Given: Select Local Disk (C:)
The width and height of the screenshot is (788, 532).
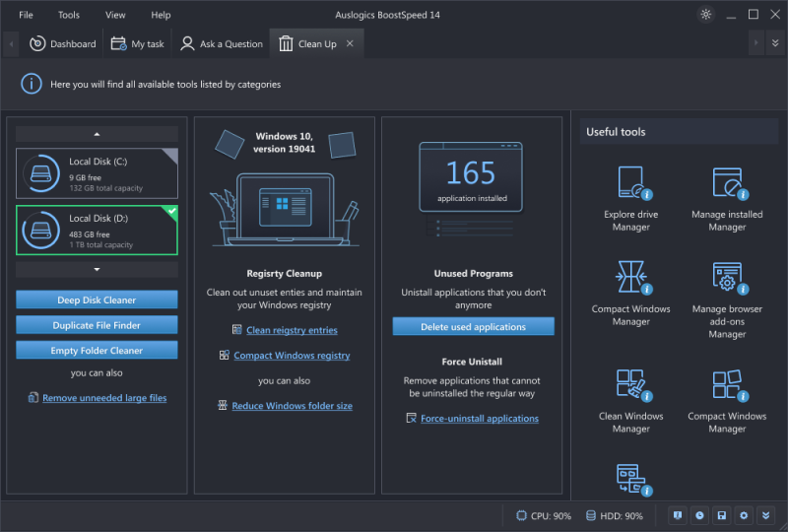Looking at the screenshot, I should [x=97, y=173].
